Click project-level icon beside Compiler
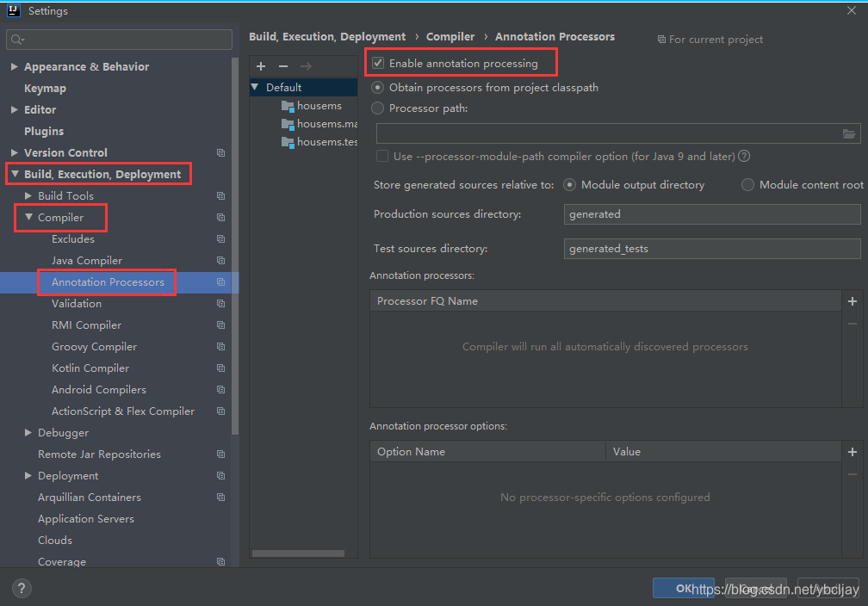This screenshot has height=606, width=868. point(220,218)
